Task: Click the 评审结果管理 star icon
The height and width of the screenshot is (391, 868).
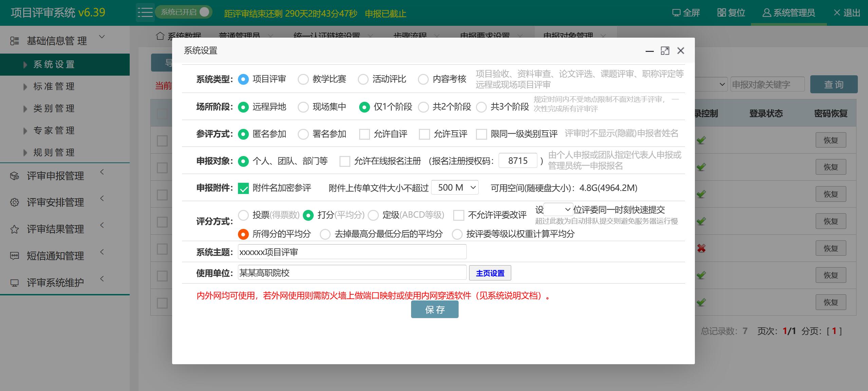Action: 15,229
